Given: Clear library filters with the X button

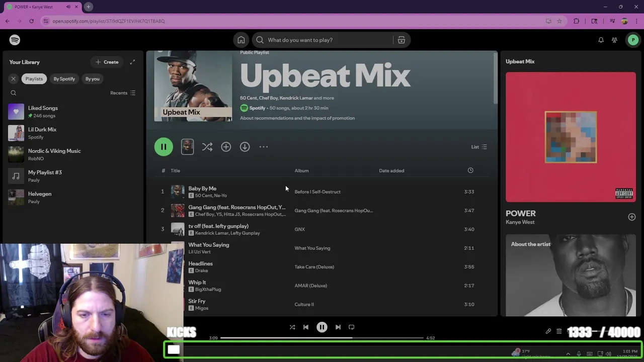Looking at the screenshot, I should point(14,78).
